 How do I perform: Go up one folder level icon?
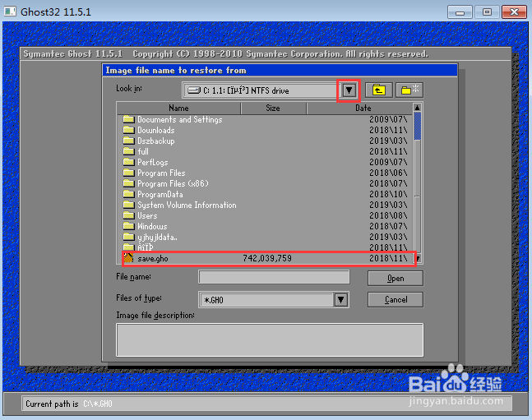pyautogui.click(x=378, y=90)
